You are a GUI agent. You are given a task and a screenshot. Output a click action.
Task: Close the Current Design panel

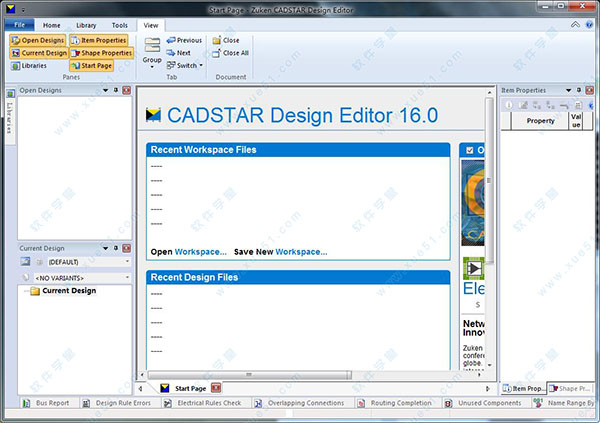point(127,248)
